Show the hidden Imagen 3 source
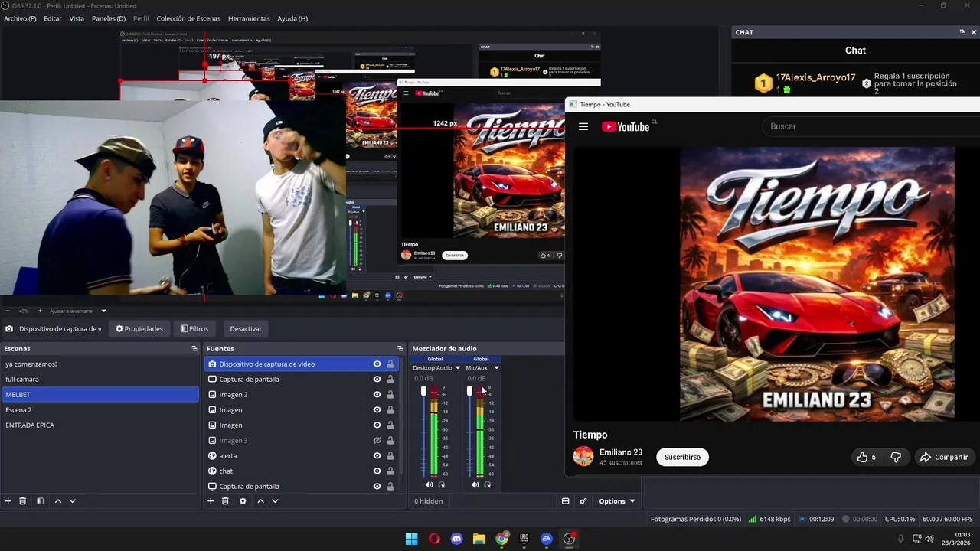980x551 pixels. (377, 440)
